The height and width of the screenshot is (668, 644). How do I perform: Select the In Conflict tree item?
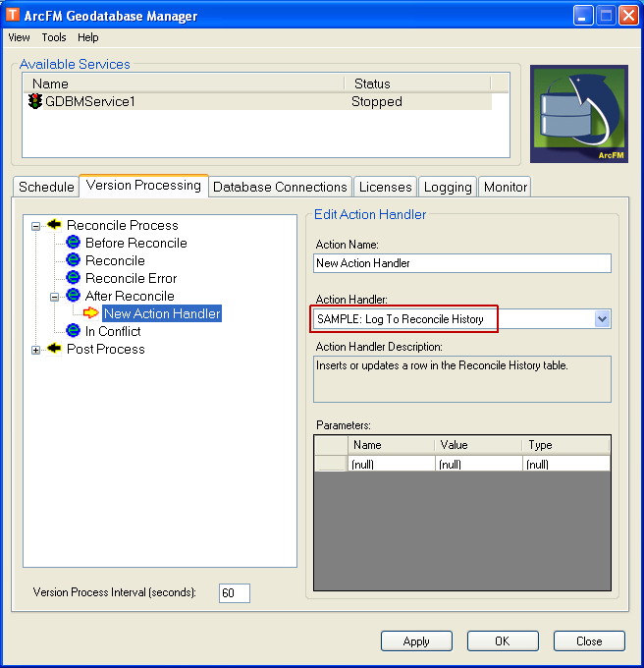pyautogui.click(x=113, y=331)
